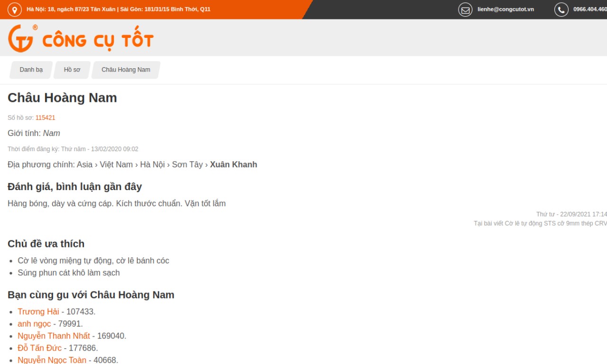
Task: Click the Xuân Khanh locality text
Action: point(233,164)
